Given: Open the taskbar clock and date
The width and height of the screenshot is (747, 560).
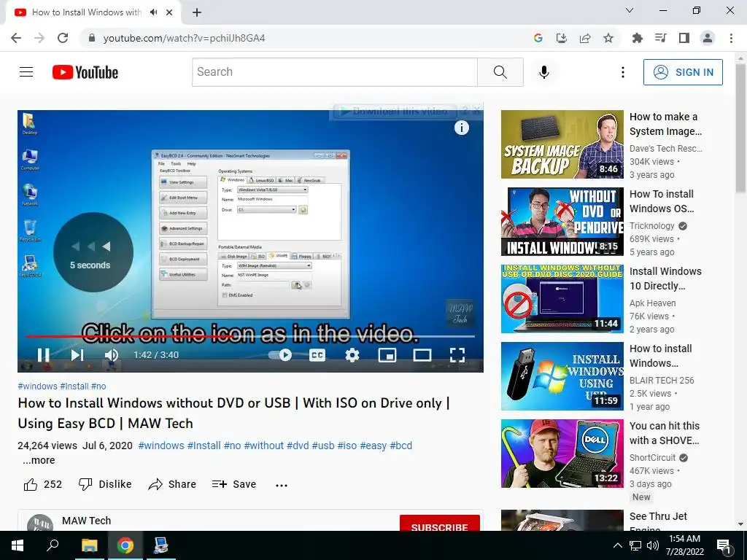Looking at the screenshot, I should coord(684,545).
